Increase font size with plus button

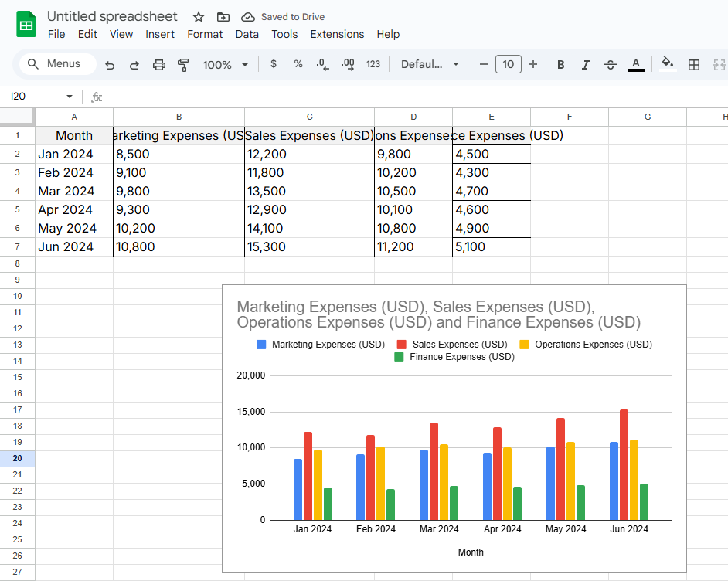(533, 64)
